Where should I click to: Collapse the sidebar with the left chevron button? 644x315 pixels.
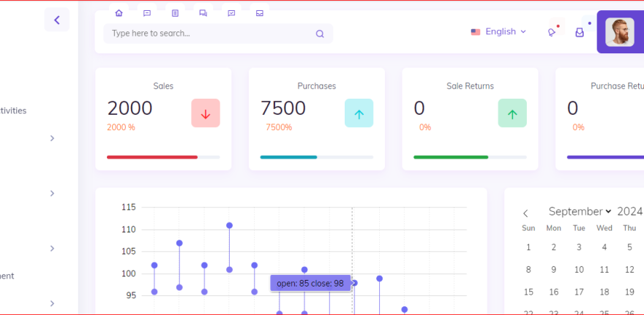pyautogui.click(x=56, y=20)
